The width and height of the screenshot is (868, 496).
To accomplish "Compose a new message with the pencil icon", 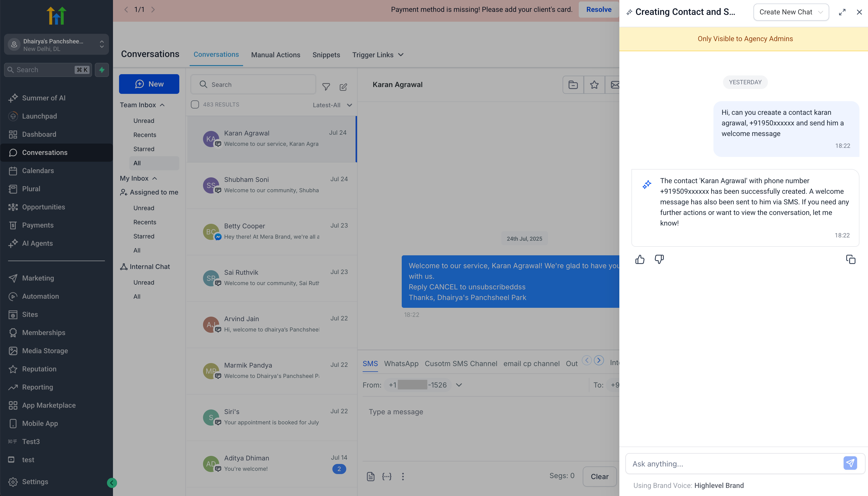I will click(343, 87).
